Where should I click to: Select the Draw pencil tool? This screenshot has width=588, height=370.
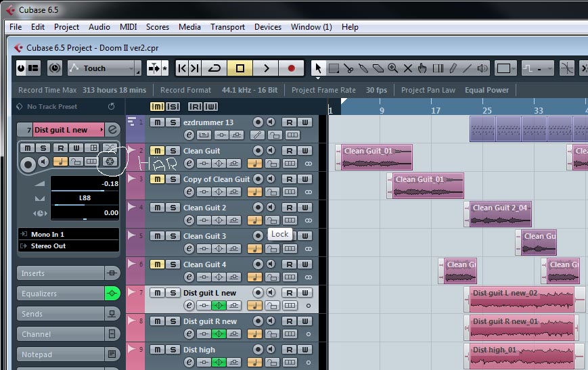[x=453, y=68]
